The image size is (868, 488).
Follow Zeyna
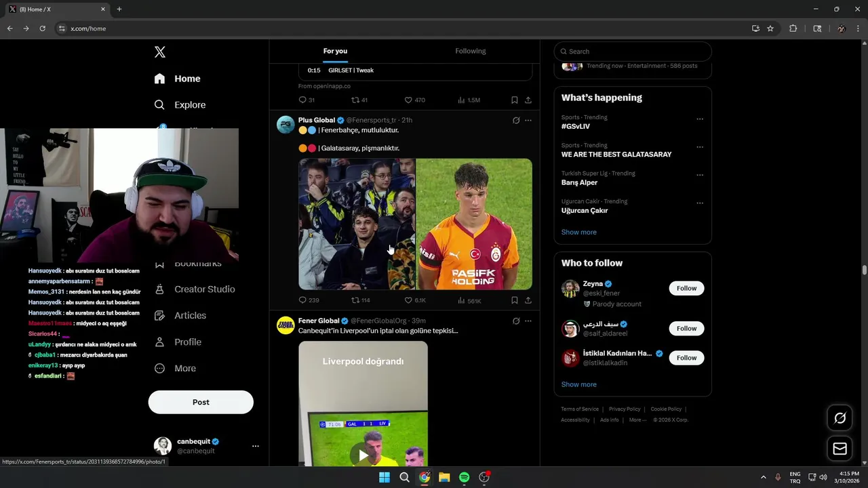point(686,289)
